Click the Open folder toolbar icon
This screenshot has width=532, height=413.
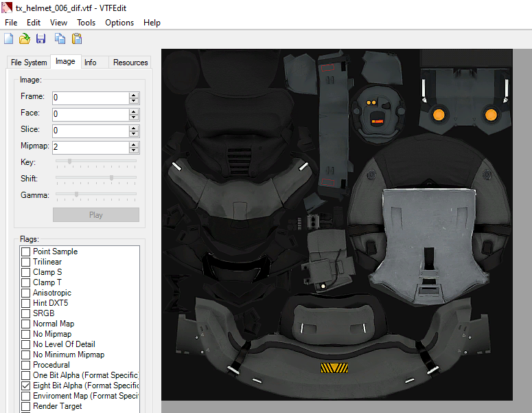[25, 39]
